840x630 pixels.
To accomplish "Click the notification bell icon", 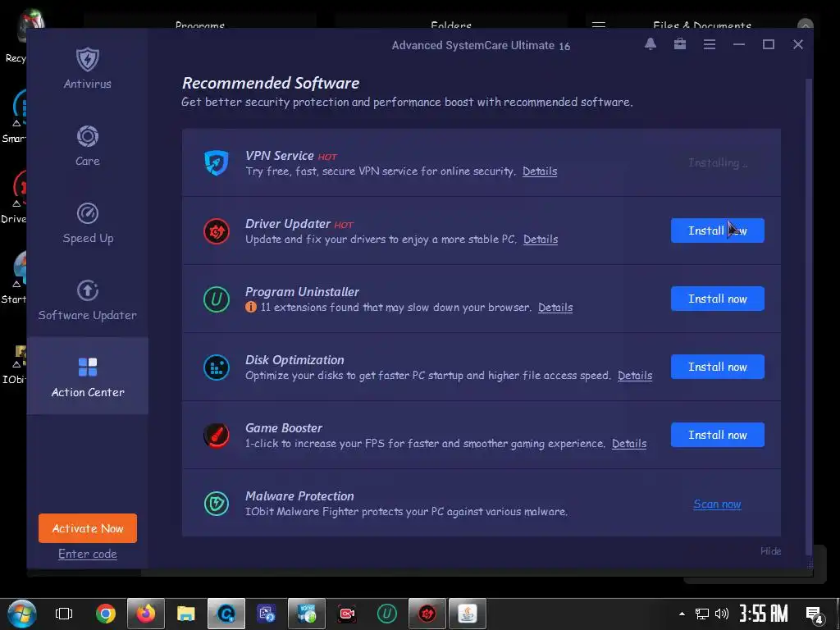I will 650,44.
